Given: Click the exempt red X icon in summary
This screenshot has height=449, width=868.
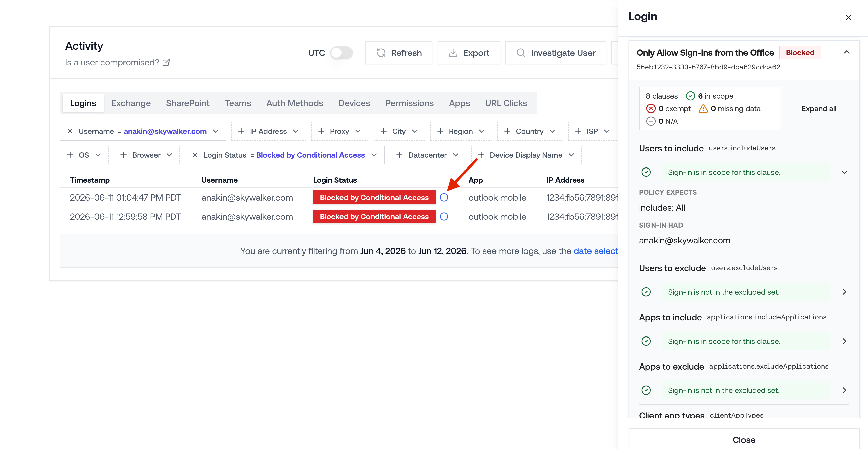Looking at the screenshot, I should (x=651, y=109).
